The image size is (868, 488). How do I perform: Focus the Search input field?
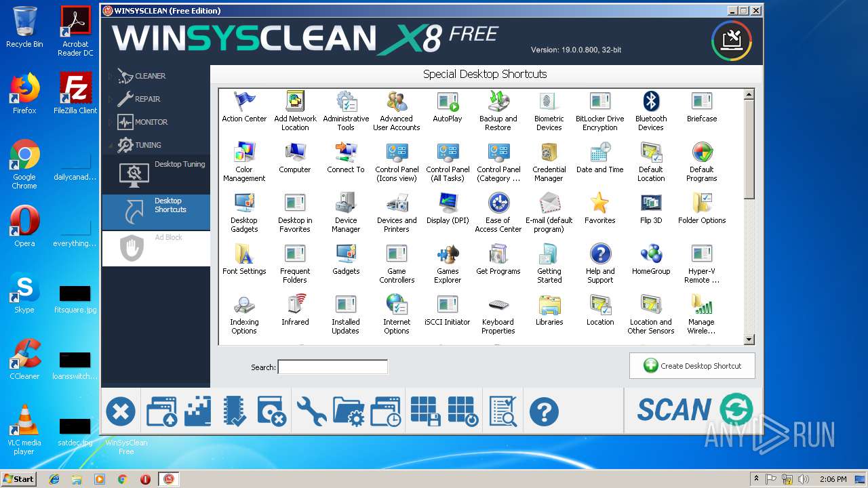click(332, 367)
